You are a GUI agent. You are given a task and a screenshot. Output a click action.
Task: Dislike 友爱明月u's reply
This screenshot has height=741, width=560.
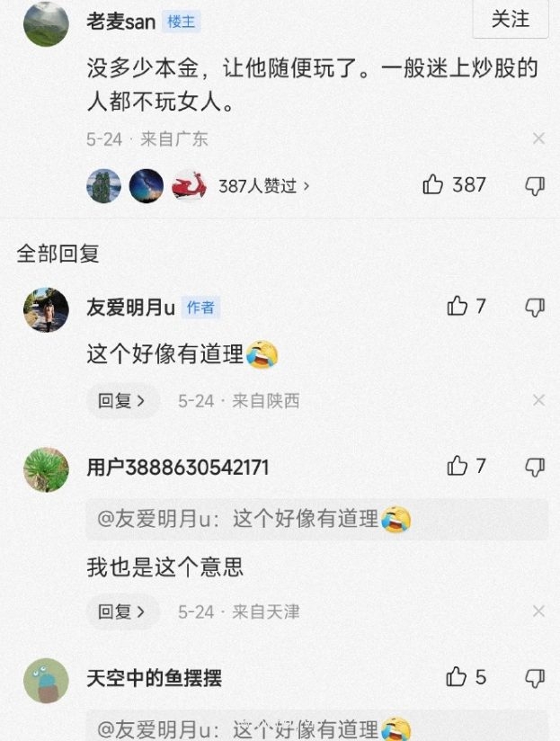[x=535, y=308]
